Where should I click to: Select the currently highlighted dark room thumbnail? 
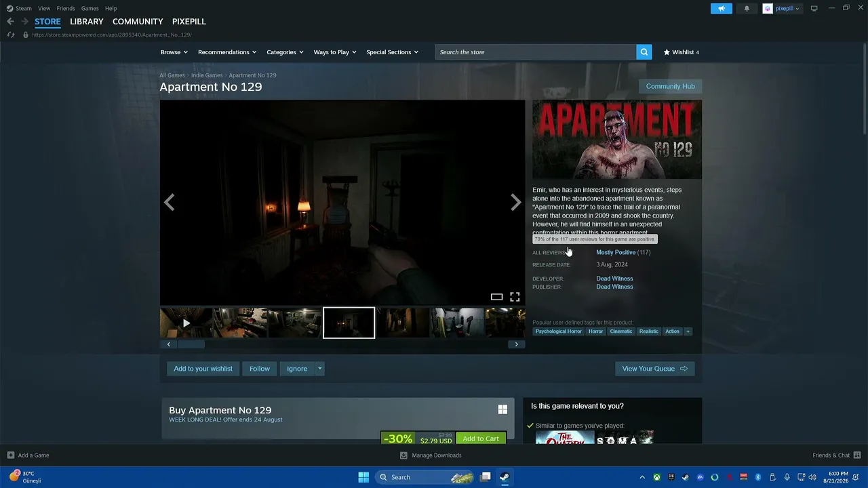pos(349,323)
